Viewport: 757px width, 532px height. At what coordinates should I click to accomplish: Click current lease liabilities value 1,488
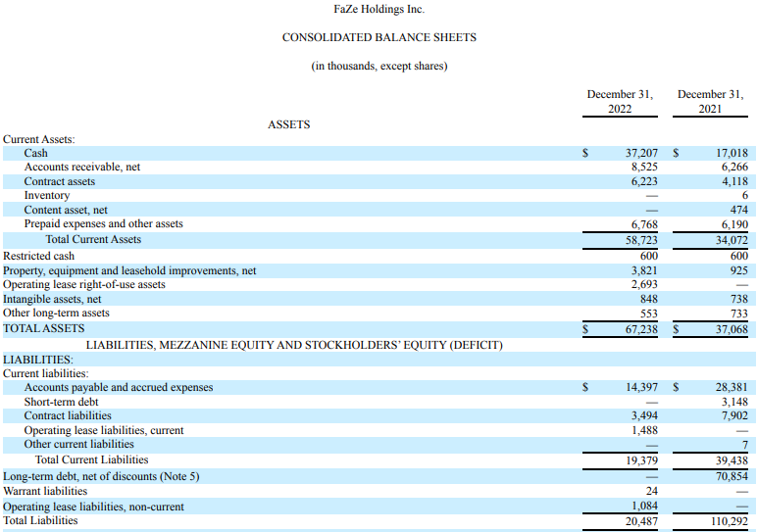(644, 431)
